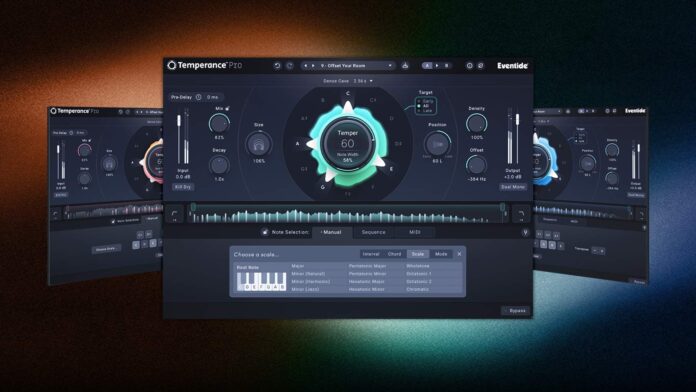Select the Mode tab in scale panel
This screenshot has width=696, height=392.
click(x=441, y=254)
